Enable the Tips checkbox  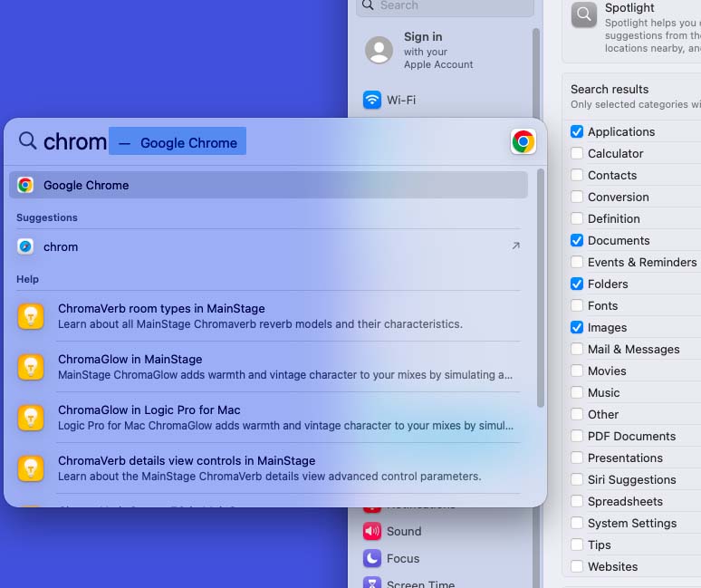(577, 545)
